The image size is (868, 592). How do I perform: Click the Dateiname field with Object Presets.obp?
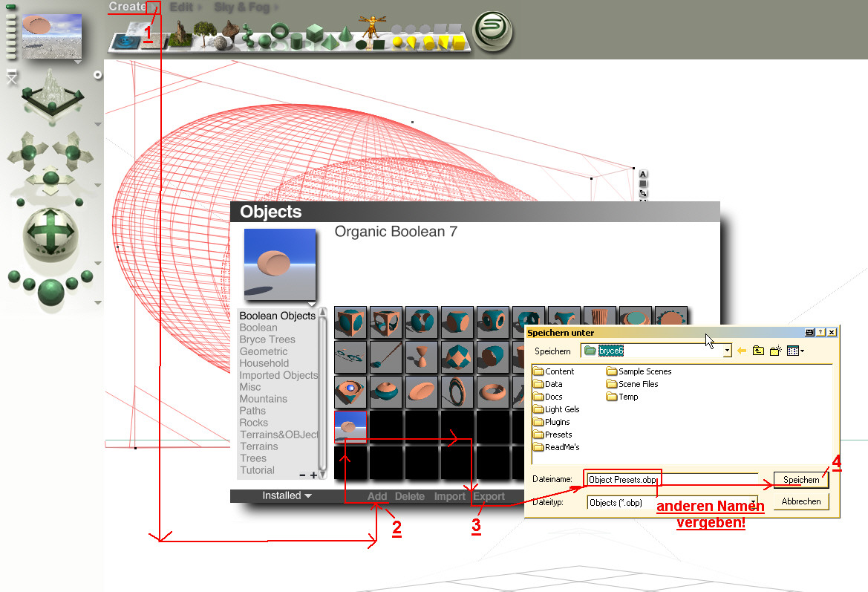(x=673, y=480)
